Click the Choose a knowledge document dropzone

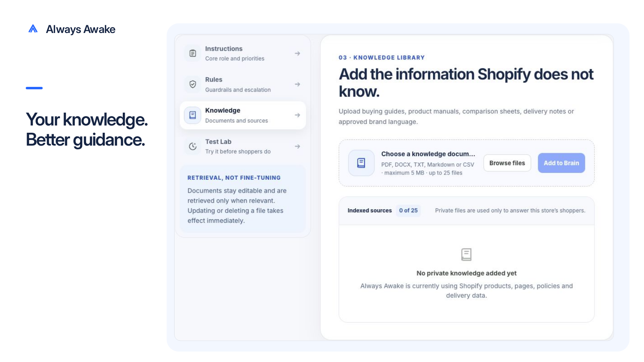click(x=466, y=163)
